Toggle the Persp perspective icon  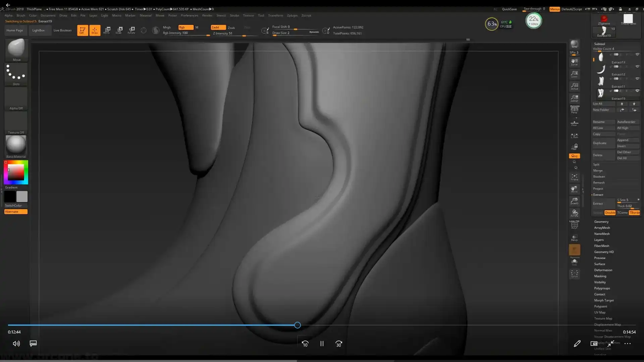tap(574, 109)
